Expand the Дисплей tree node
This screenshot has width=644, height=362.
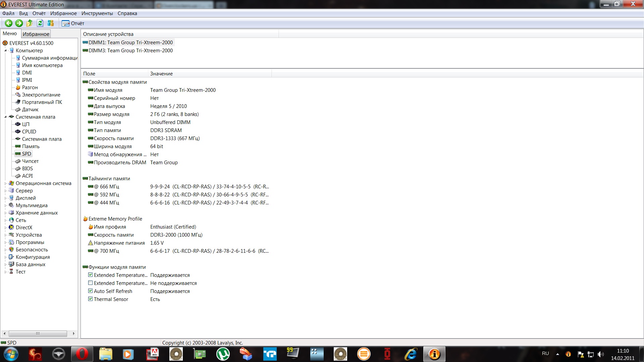tap(5, 198)
